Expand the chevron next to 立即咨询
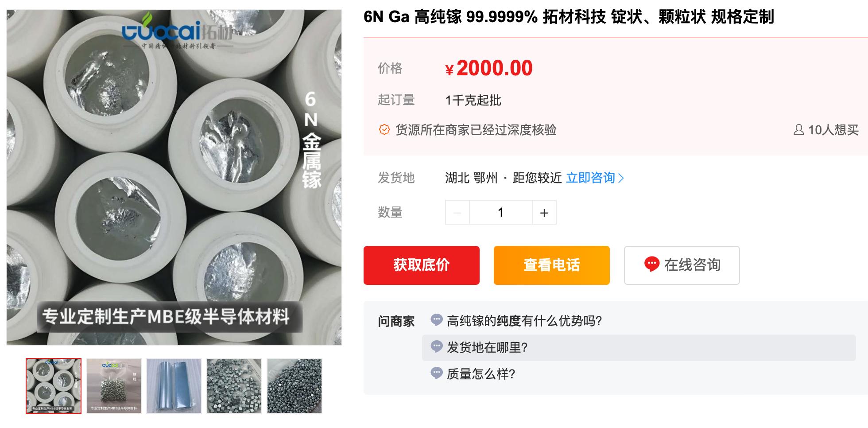 (621, 178)
